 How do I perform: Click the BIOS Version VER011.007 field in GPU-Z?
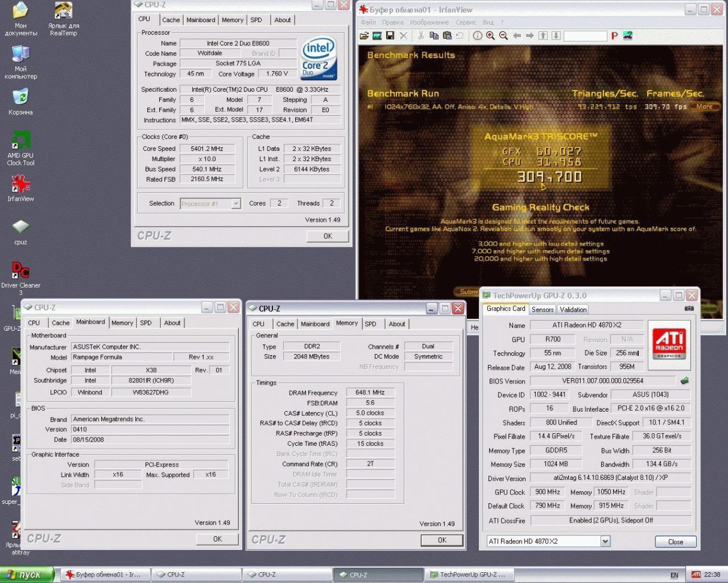[x=602, y=381]
